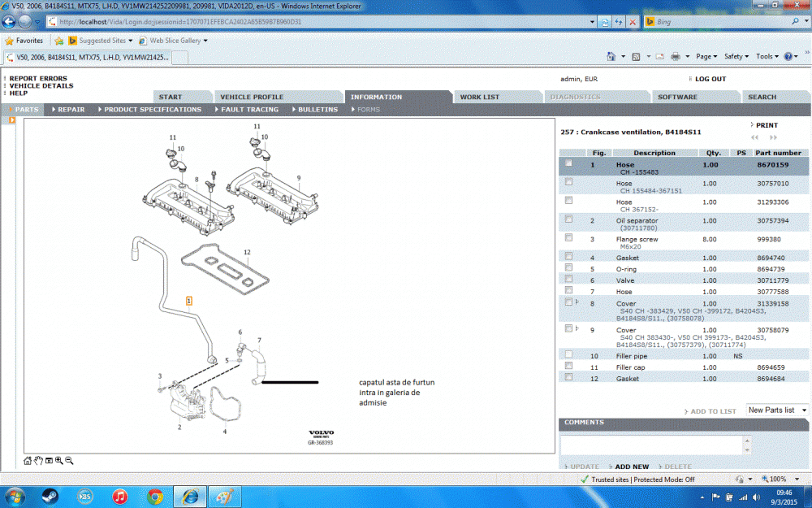Click the printer icon in IE command bar
Viewport: 812px width, 508px height.
coord(676,57)
